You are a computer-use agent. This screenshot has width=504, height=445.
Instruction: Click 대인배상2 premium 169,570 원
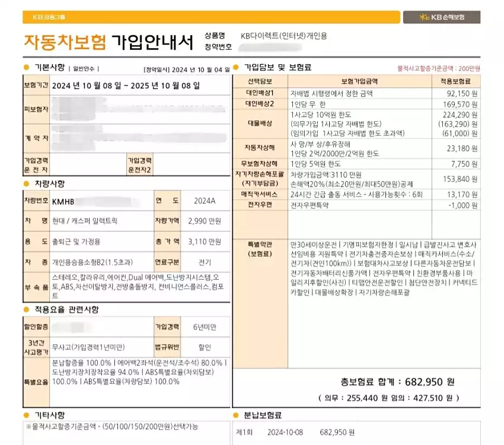460,104
